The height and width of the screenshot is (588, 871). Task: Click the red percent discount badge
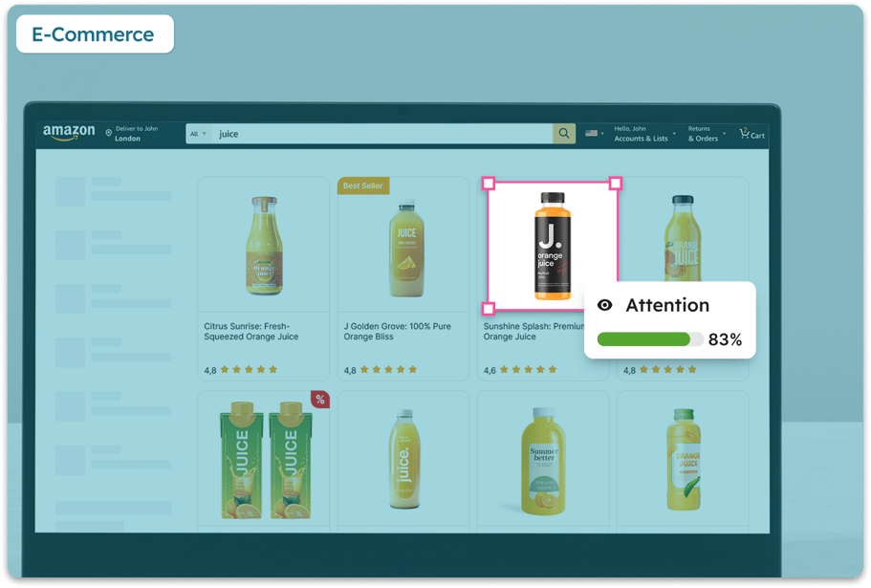pos(320,400)
